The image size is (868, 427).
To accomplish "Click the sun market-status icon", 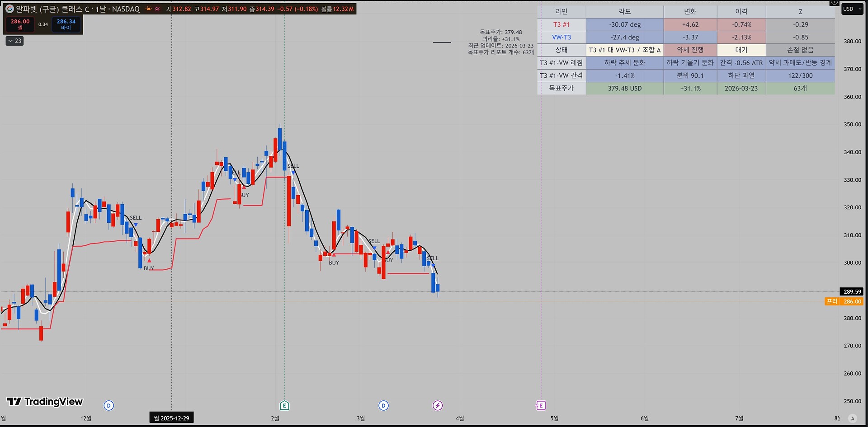I will 148,9.
